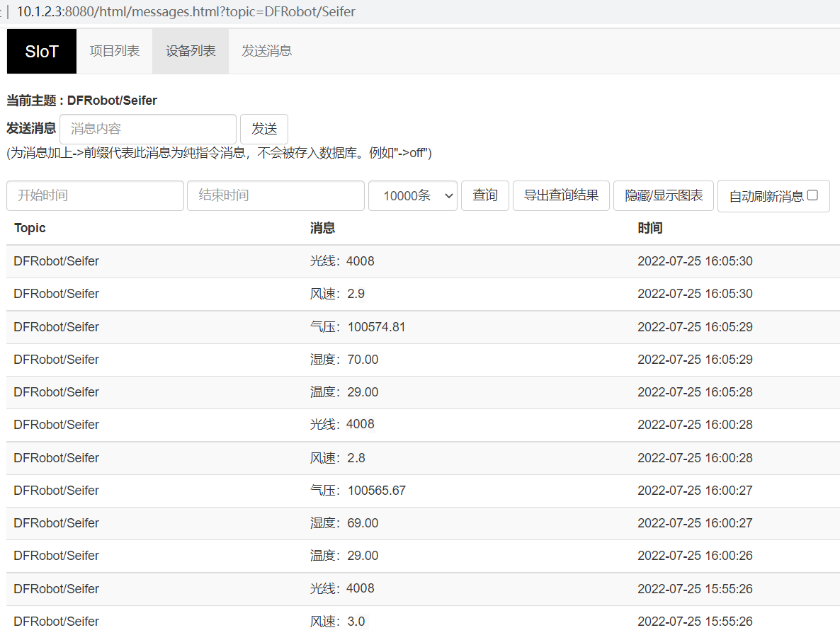
Task: Send the message with the 发送 button
Action: (264, 129)
